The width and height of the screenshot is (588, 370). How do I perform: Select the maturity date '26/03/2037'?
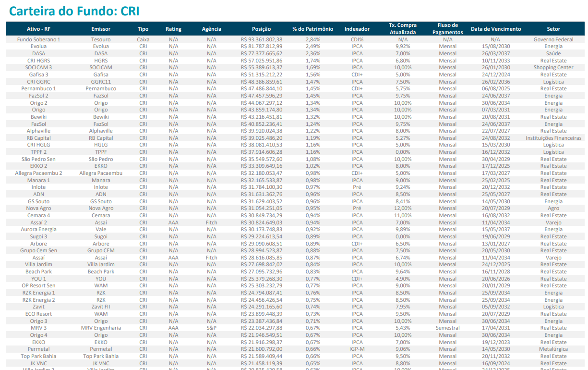coord(495,53)
